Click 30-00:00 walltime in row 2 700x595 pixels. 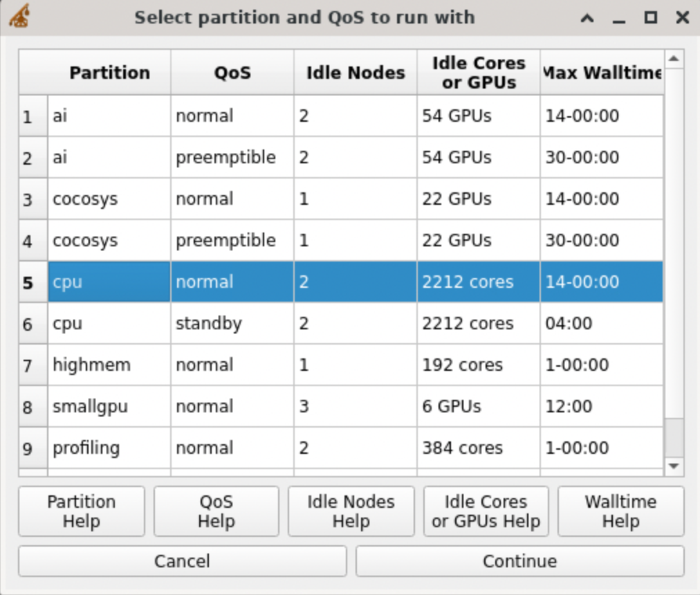tap(602, 157)
